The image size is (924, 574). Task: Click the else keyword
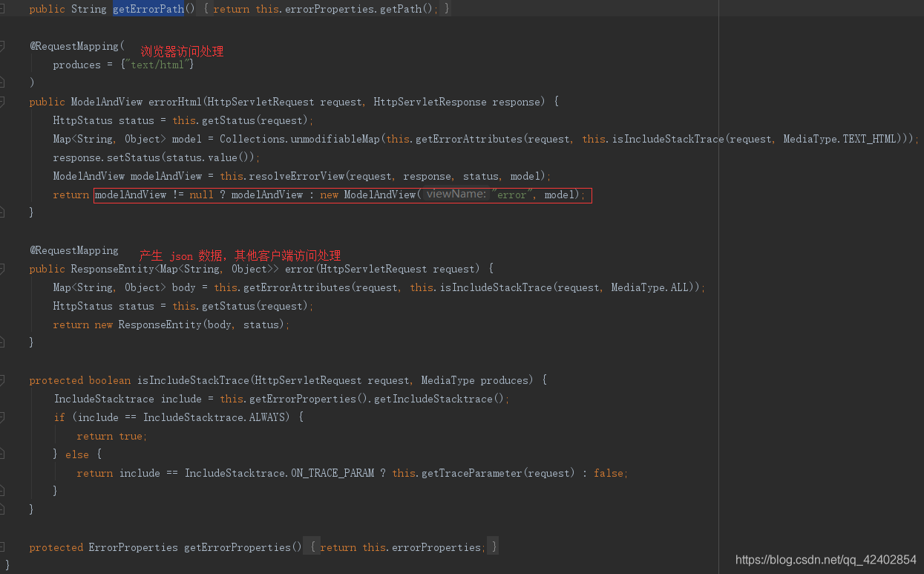click(x=77, y=454)
